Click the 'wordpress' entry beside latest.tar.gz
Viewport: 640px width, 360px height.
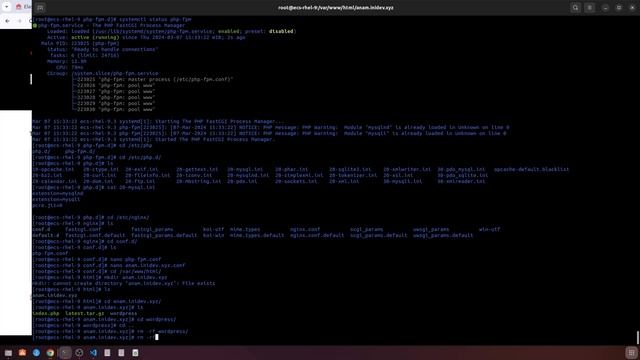123,313
